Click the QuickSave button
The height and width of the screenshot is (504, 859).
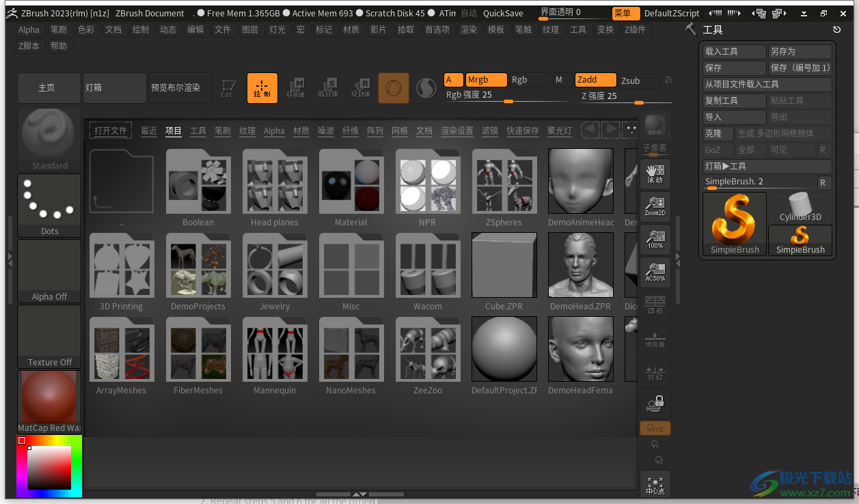tap(503, 13)
